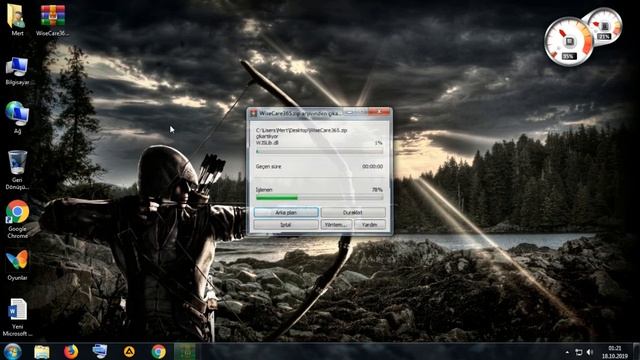This screenshot has width=640, height=360.
Task: Click the 00:00:00 elapsed time value
Action: tap(372, 167)
